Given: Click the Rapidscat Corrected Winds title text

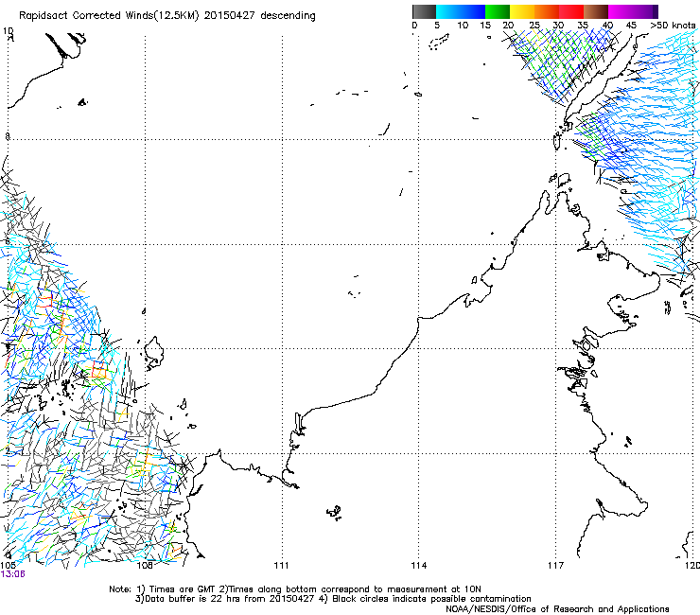Looking at the screenshot, I should (167, 16).
